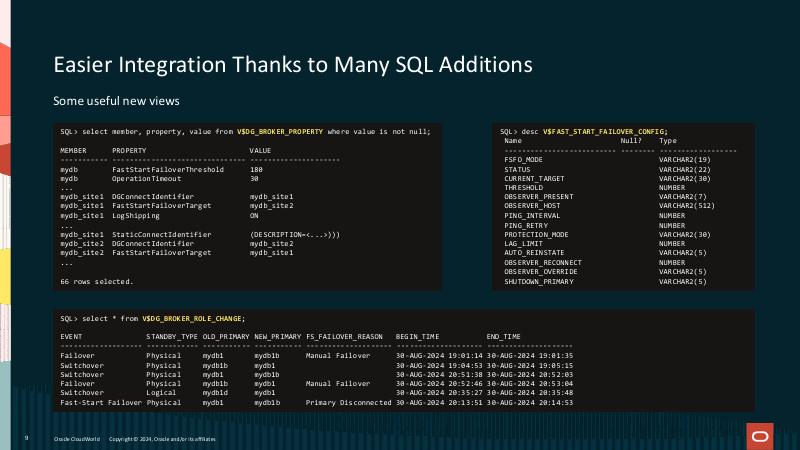Click the StaticConnectIdentifier property

[x=161, y=235]
